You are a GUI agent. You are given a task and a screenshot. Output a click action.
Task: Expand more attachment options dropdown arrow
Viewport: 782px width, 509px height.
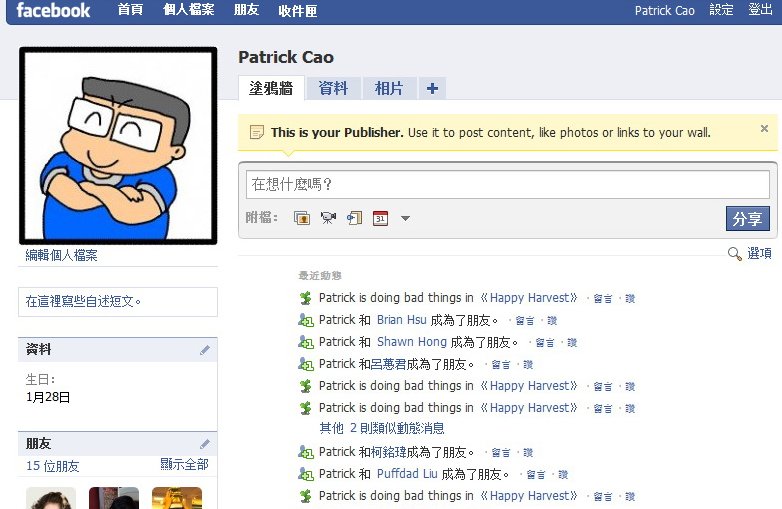pos(405,218)
